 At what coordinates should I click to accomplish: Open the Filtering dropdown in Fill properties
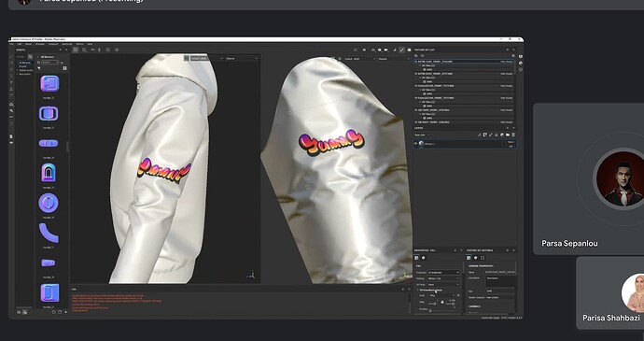(443, 278)
